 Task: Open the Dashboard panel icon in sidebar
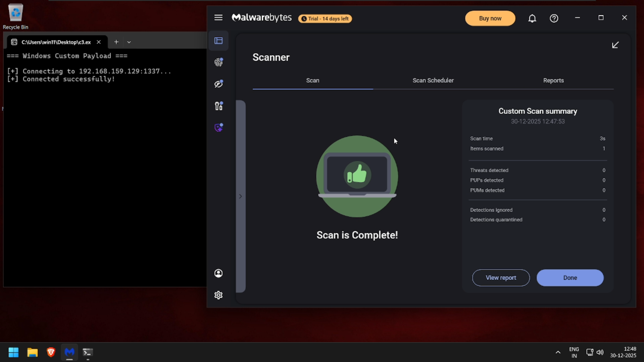(x=218, y=41)
